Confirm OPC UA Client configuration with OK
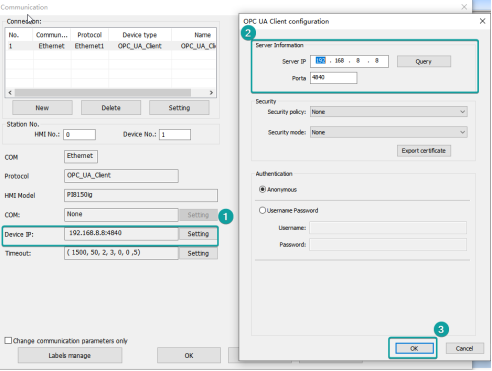The image size is (492, 371). click(414, 348)
